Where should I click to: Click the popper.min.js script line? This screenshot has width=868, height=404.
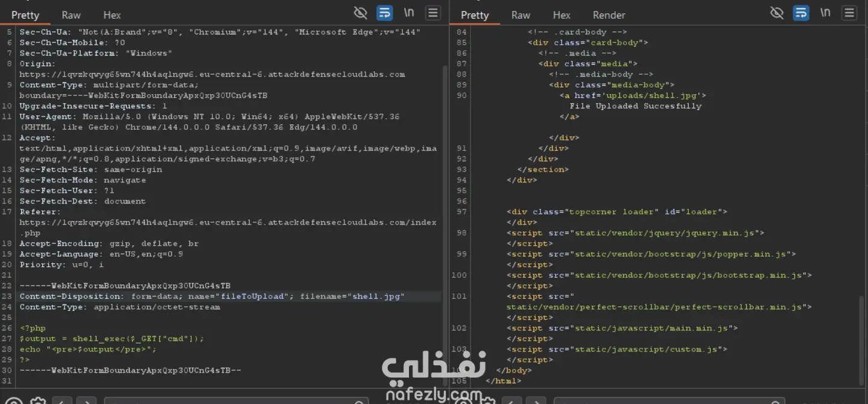point(651,254)
